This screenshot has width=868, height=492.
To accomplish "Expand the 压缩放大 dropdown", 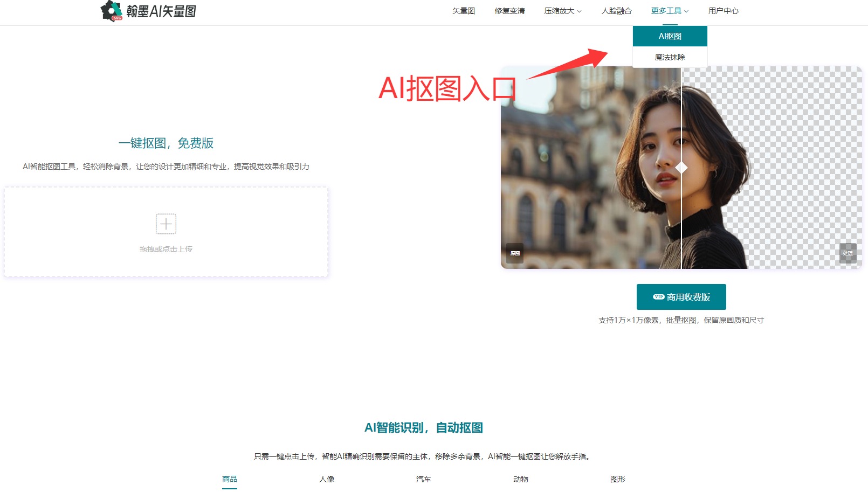I will click(562, 11).
